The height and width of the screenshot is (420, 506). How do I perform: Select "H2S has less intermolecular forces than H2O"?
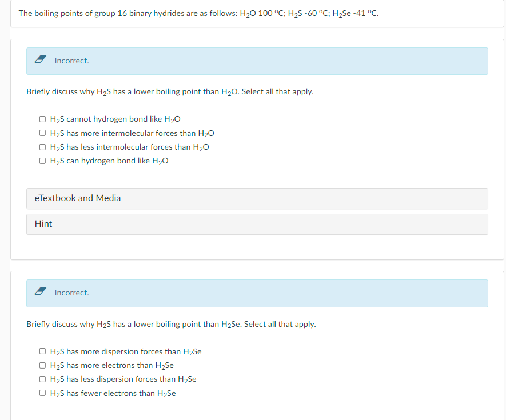(x=42, y=147)
